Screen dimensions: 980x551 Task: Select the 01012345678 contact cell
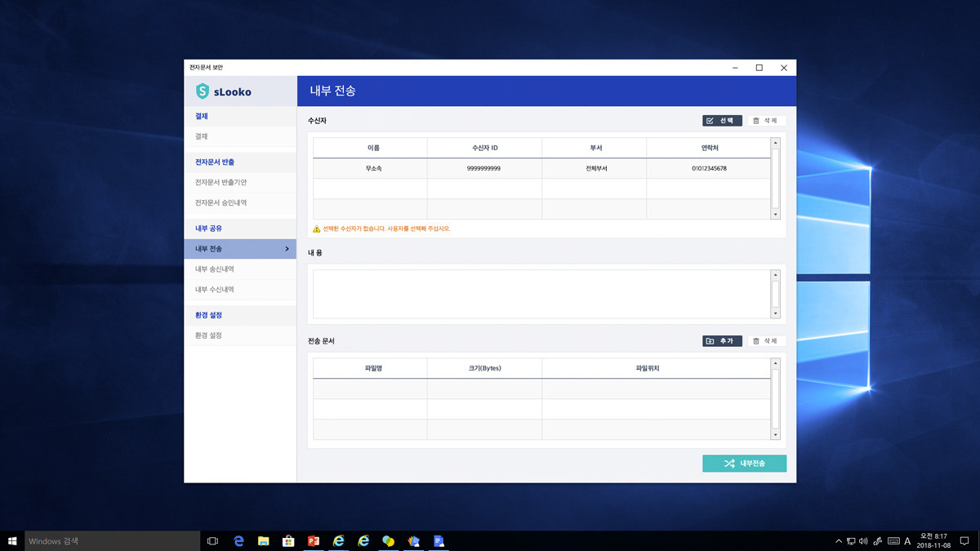click(709, 168)
